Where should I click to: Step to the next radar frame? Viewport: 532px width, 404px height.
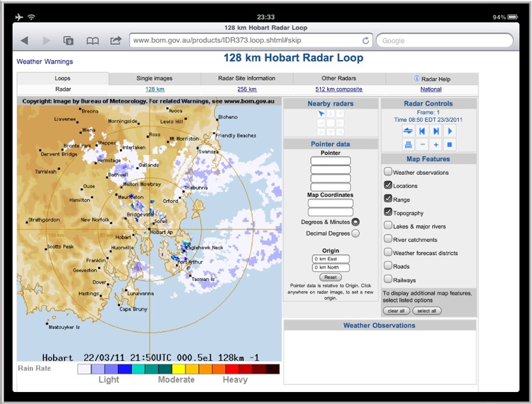pyautogui.click(x=435, y=131)
